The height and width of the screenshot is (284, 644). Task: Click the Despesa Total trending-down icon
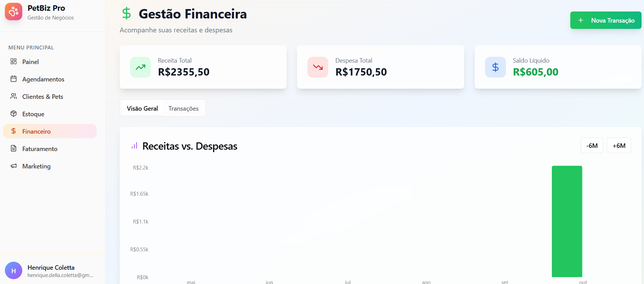click(318, 67)
